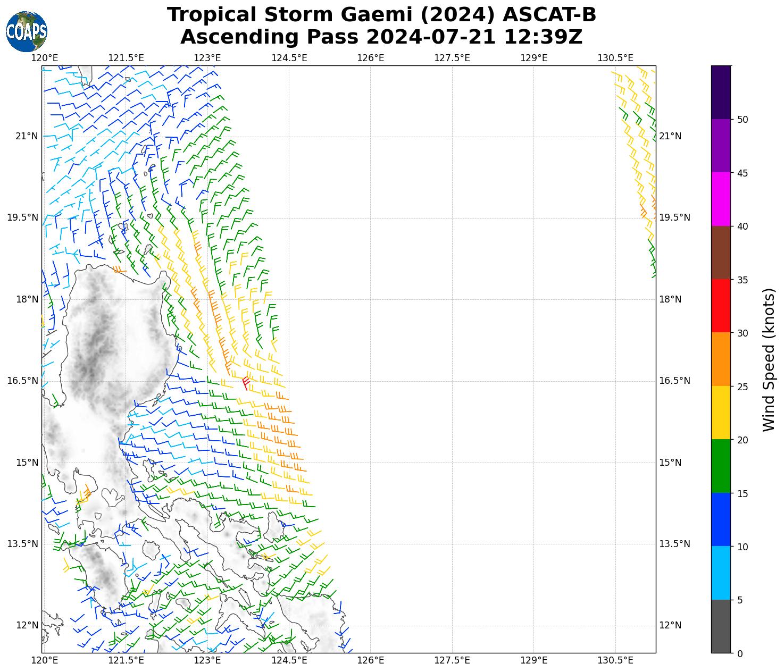Select the dark gray 0–5 knot colorbar segment
The height and width of the screenshot is (672, 784).
pyautogui.click(x=721, y=626)
